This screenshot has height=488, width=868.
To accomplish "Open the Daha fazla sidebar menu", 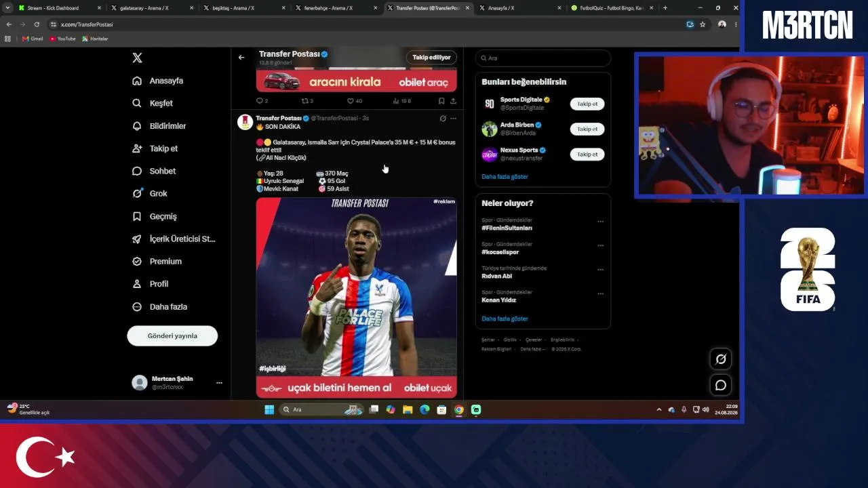I will (x=159, y=306).
